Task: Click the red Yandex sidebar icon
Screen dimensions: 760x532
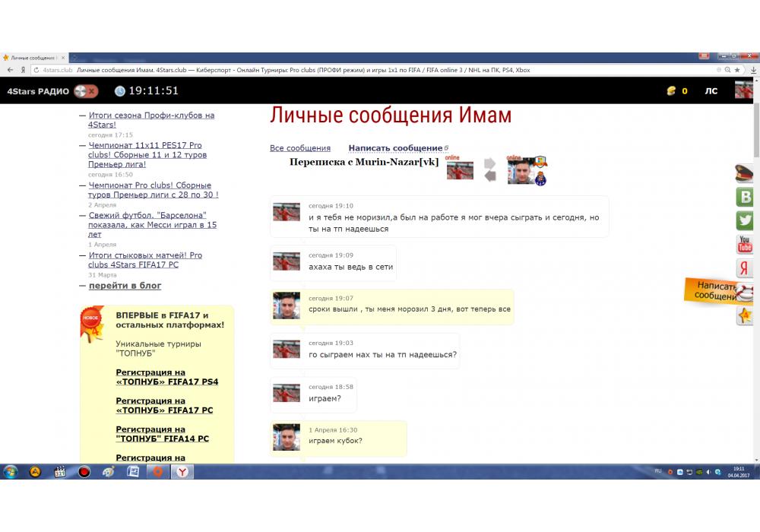Action: [x=745, y=268]
